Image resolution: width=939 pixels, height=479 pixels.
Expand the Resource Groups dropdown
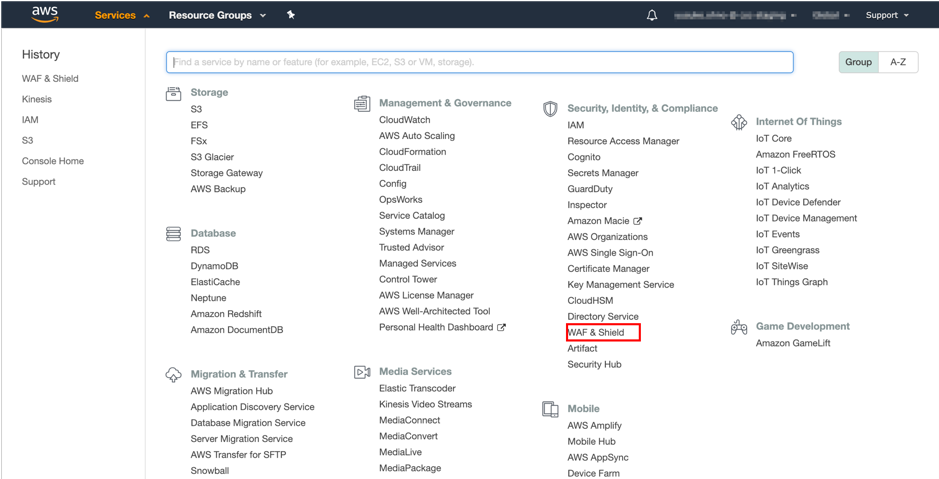(x=217, y=15)
